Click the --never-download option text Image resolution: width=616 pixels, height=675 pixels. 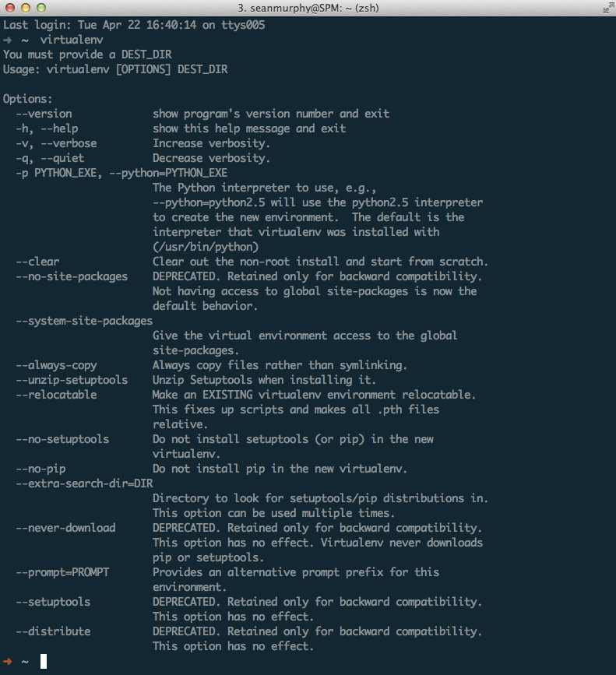65,528
